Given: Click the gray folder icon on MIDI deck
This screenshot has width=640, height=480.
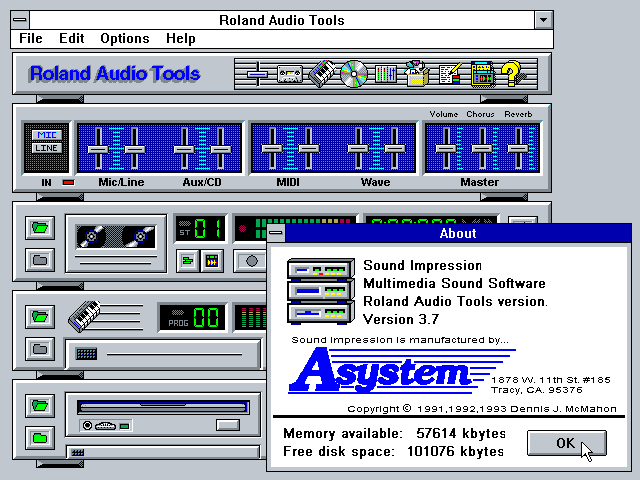Looking at the screenshot, I should [40, 349].
